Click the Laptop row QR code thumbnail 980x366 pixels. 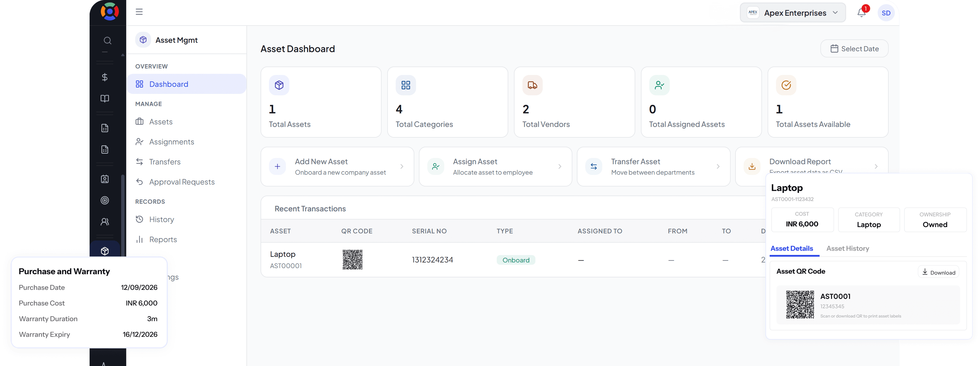[352, 260]
